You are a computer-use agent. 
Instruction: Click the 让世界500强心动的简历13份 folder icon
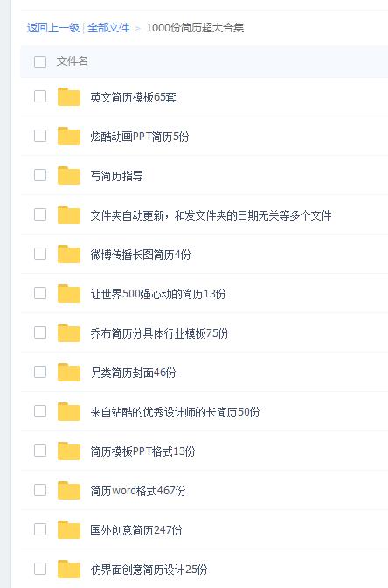(x=69, y=294)
